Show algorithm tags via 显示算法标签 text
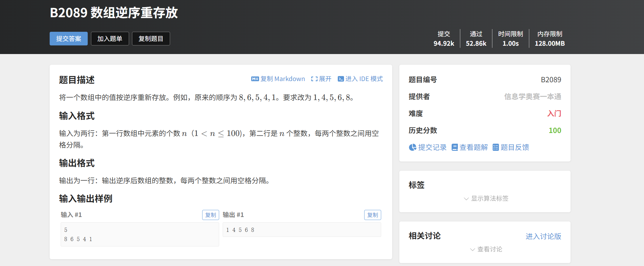The width and height of the screenshot is (644, 266). point(490,199)
